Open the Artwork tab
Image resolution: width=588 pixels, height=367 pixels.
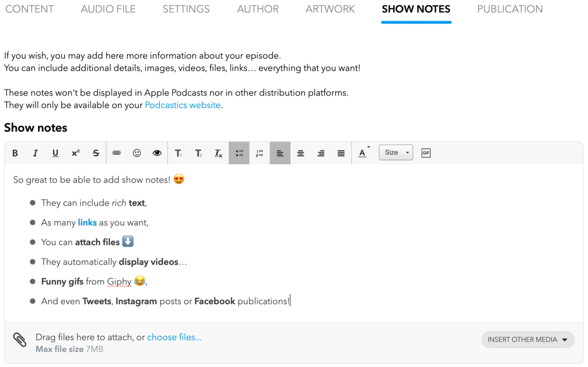point(330,9)
